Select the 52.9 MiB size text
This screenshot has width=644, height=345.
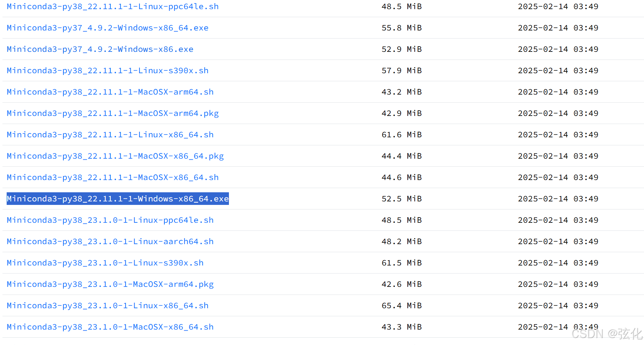(402, 49)
